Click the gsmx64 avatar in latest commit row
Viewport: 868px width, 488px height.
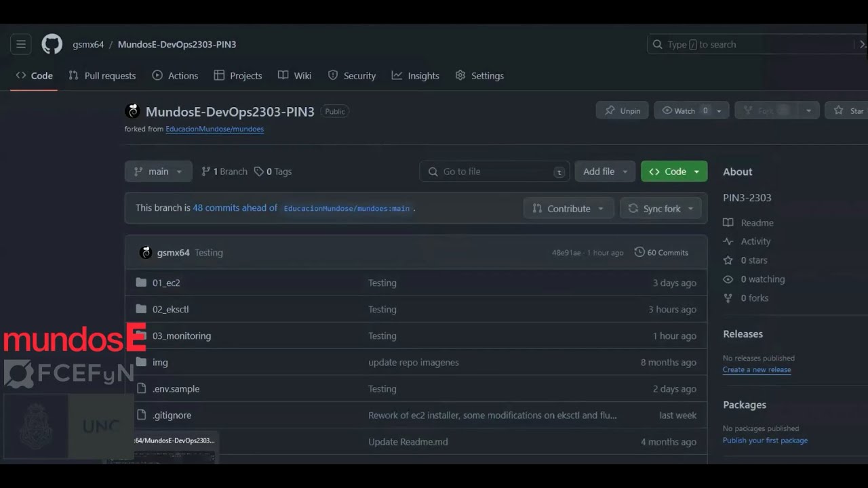click(x=146, y=253)
